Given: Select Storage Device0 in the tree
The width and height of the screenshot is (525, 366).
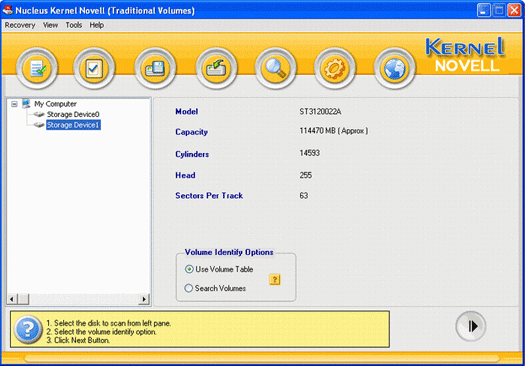Looking at the screenshot, I should coord(73,115).
